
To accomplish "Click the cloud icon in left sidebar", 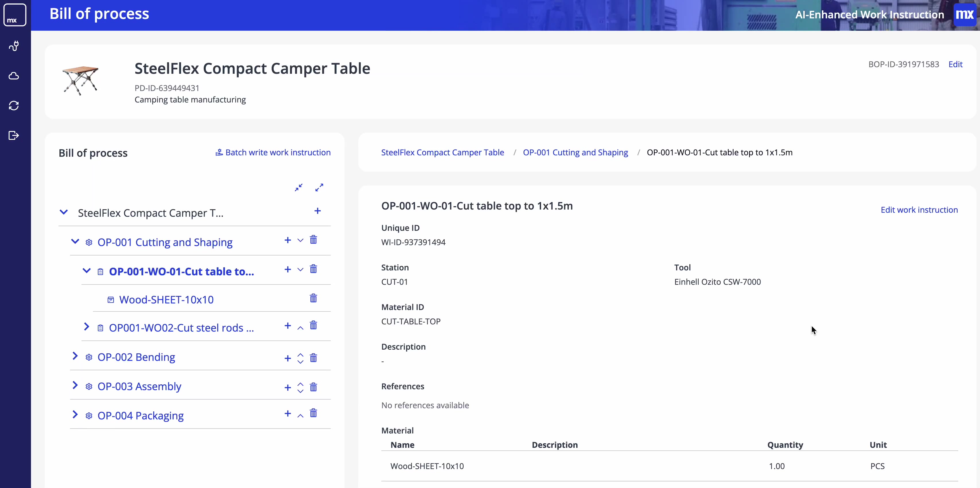I will (14, 76).
